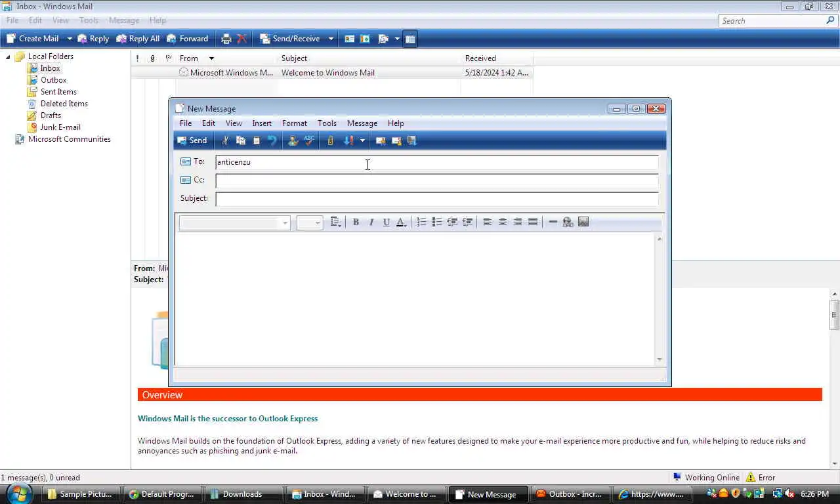
Task: Open the font size combo box
Action: (309, 222)
